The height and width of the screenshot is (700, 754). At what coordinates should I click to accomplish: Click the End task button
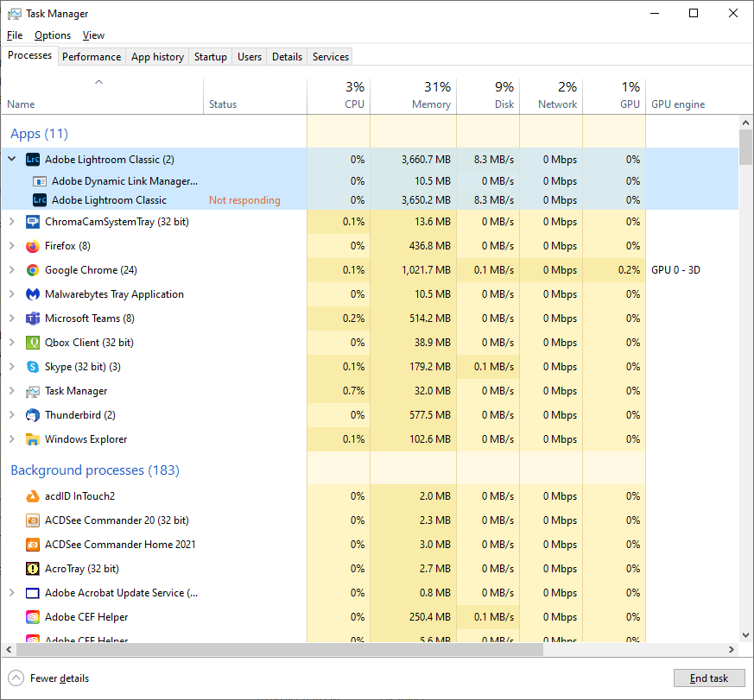(709, 678)
